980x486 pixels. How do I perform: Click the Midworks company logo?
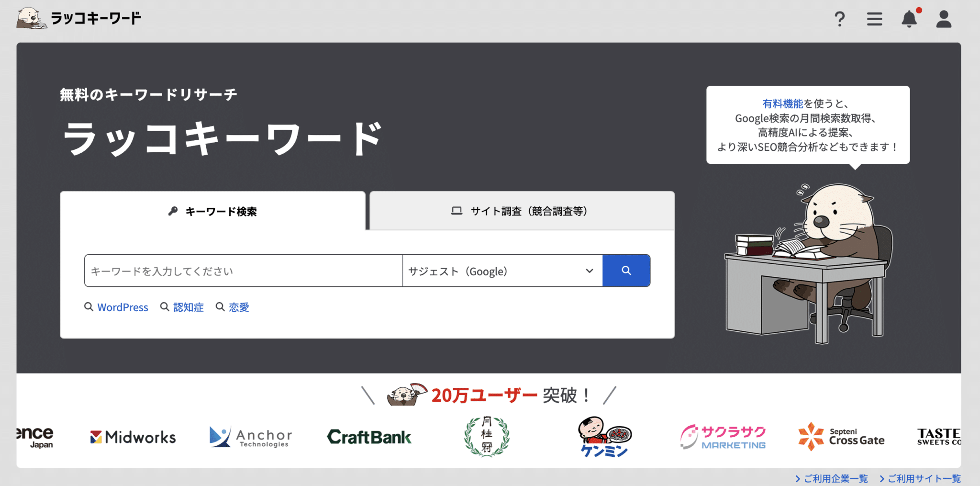coord(133,436)
